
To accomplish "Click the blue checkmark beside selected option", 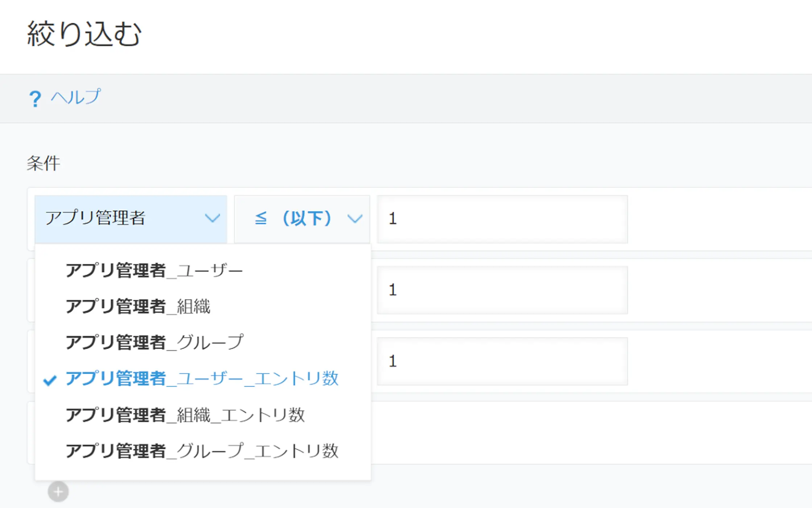I will point(50,380).
